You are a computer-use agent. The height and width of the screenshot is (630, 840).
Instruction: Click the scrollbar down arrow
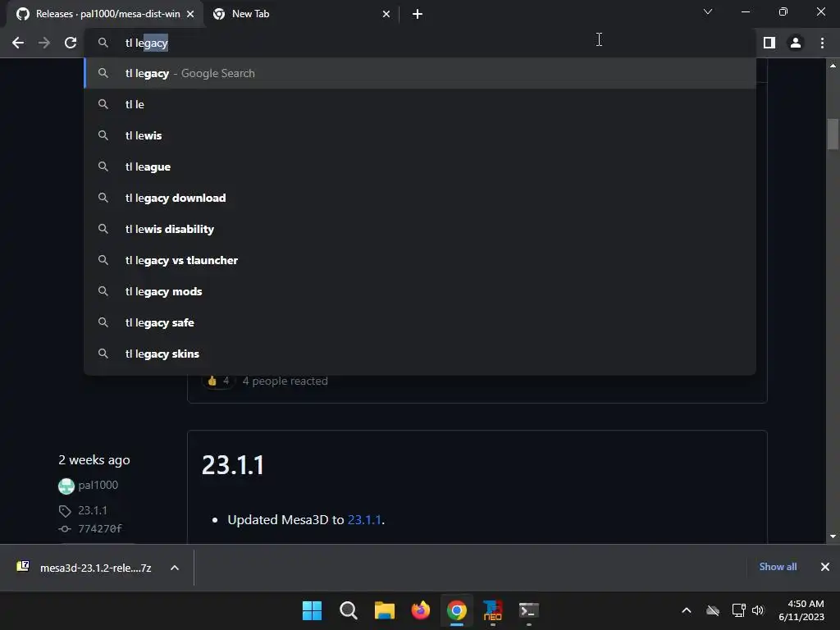[x=833, y=536]
